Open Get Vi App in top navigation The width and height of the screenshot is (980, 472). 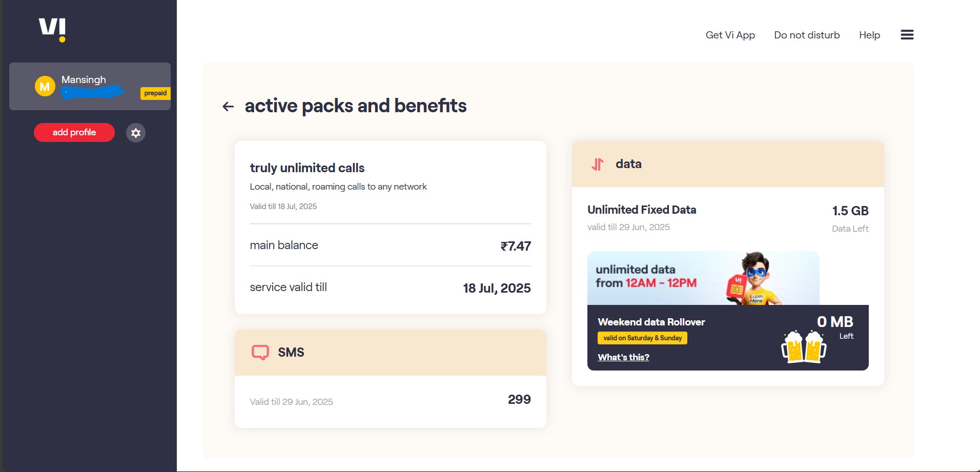point(730,35)
